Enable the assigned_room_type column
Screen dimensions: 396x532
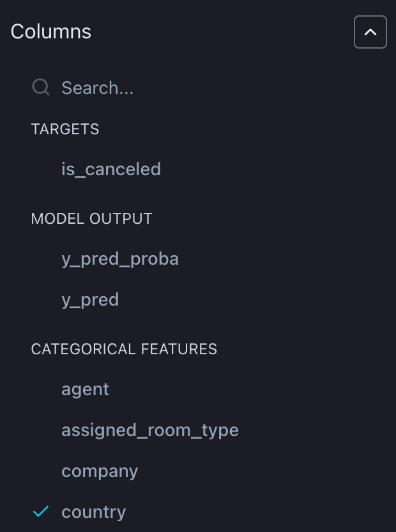coord(150,430)
